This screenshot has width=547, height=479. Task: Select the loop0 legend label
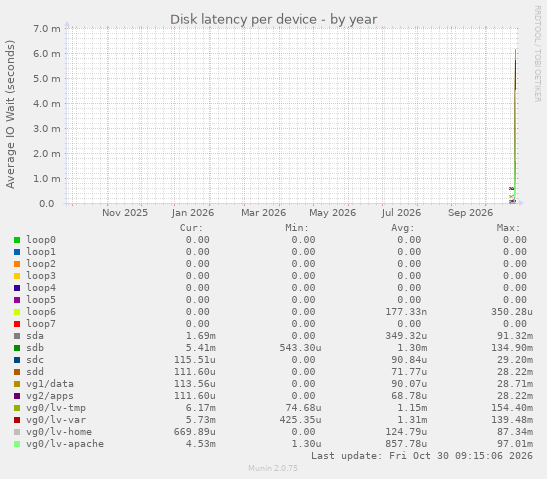pyautogui.click(x=41, y=240)
